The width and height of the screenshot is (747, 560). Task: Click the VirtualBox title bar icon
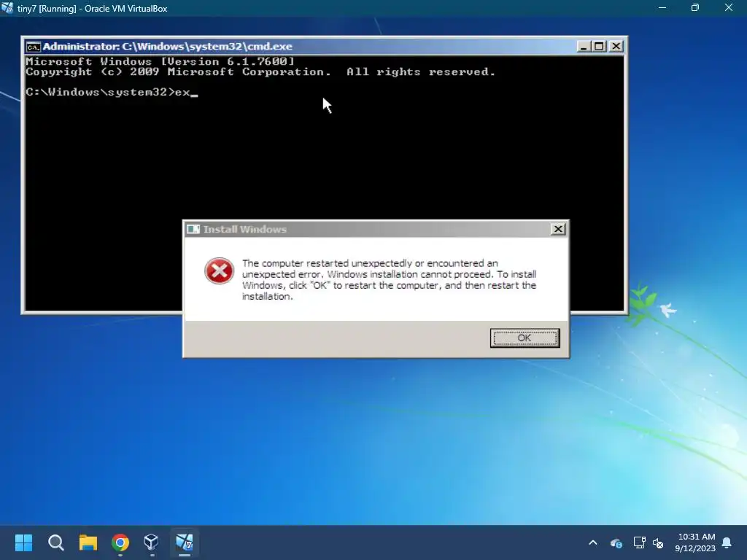tap(7, 8)
